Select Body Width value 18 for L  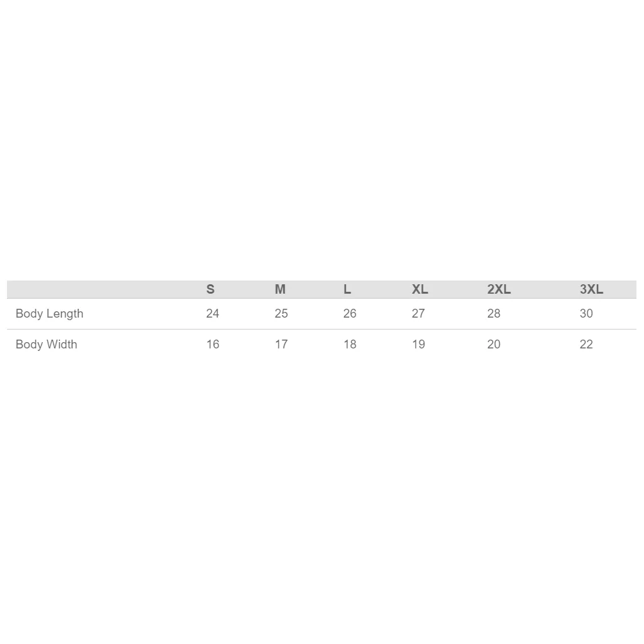pyautogui.click(x=350, y=345)
